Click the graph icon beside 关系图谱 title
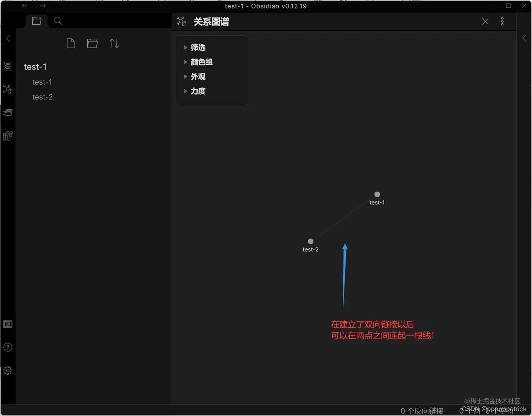The image size is (532, 416). click(181, 21)
